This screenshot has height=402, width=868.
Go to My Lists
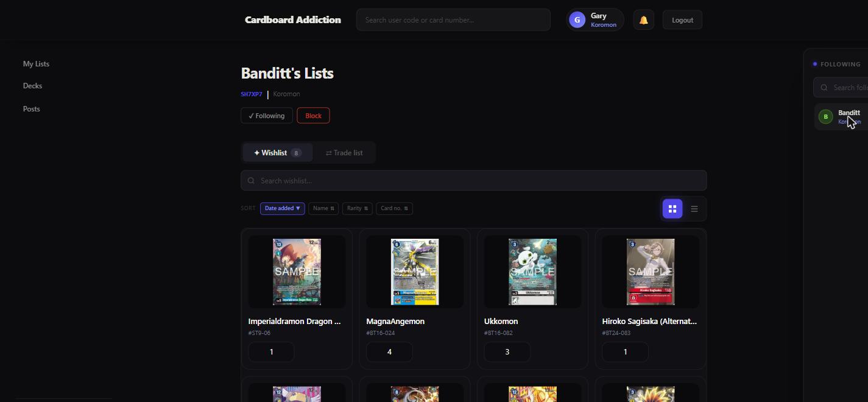36,64
